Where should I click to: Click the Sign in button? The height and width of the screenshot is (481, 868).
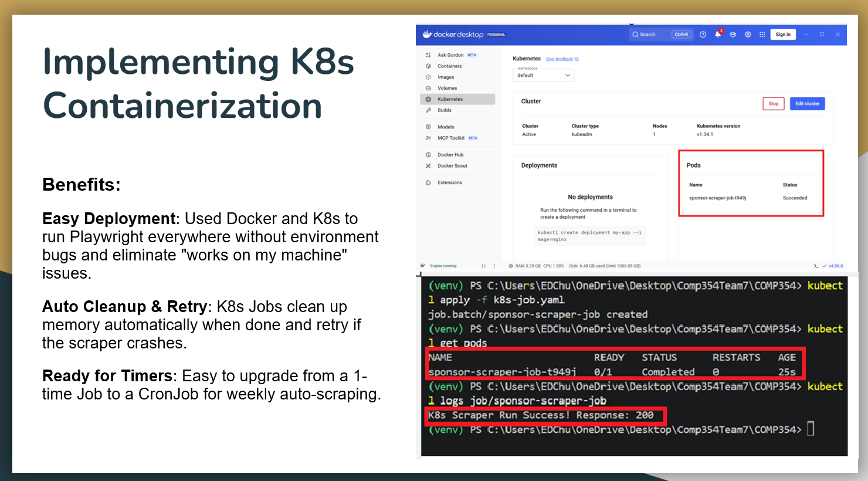click(783, 35)
